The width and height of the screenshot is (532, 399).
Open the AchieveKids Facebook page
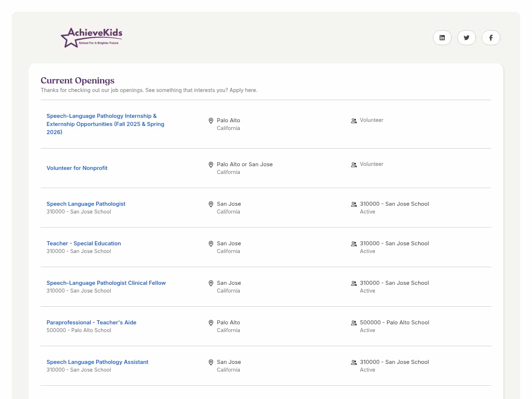point(491,37)
